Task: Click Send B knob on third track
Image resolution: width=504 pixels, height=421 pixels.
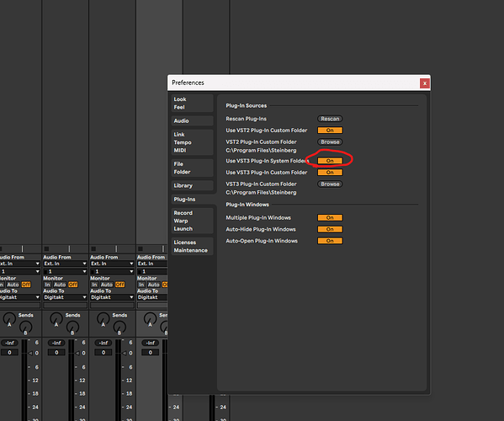Action: coord(119,327)
